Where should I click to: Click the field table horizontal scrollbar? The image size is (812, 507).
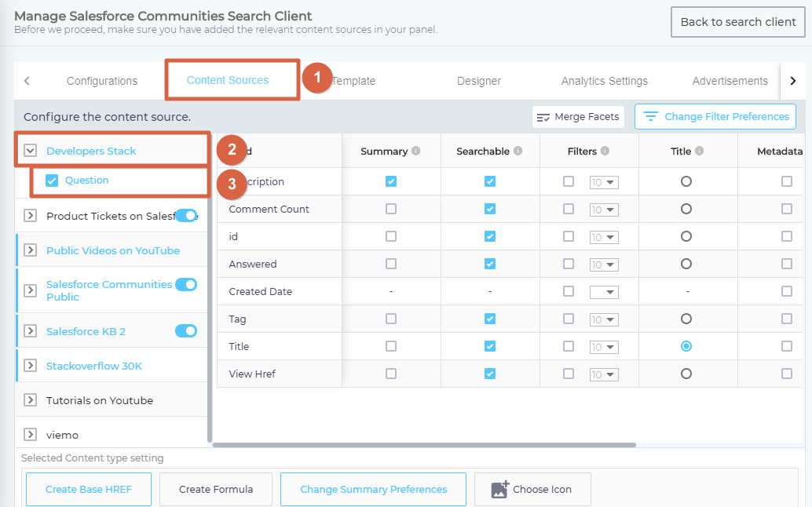click(x=424, y=445)
